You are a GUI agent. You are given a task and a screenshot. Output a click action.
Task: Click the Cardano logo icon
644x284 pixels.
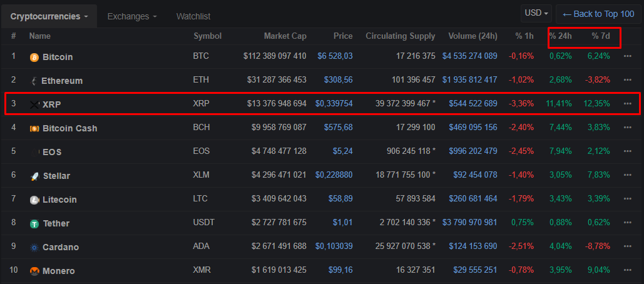(34, 248)
